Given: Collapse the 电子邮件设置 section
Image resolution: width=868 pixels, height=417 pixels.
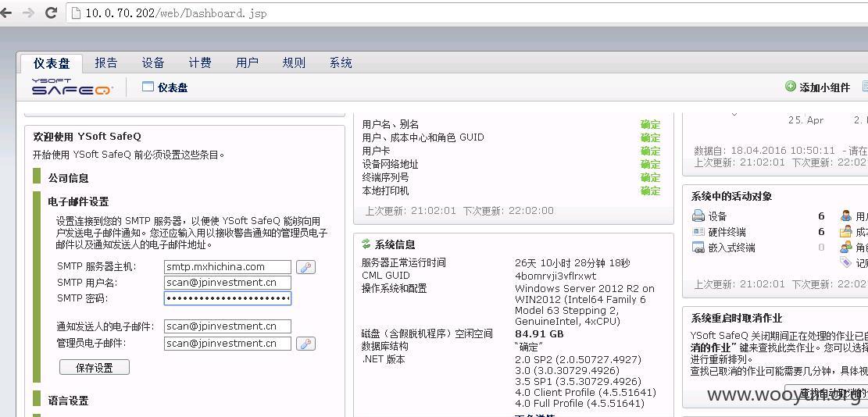Looking at the screenshot, I should pyautogui.click(x=78, y=201).
